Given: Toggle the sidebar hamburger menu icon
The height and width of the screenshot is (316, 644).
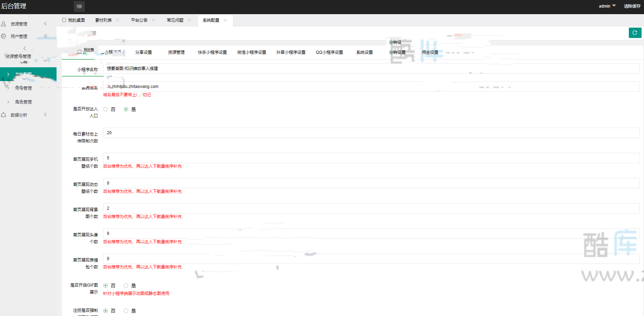Looking at the screenshot, I should point(79,6).
